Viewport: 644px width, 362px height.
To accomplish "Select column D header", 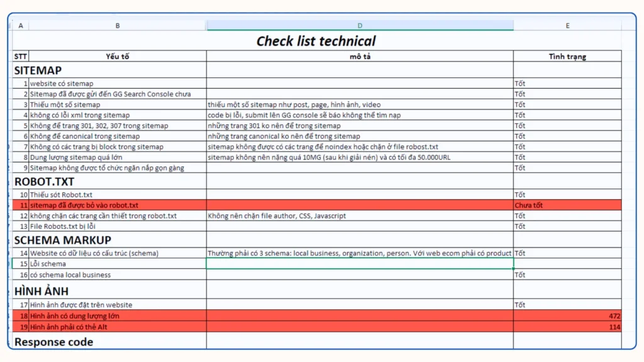I will pos(360,25).
